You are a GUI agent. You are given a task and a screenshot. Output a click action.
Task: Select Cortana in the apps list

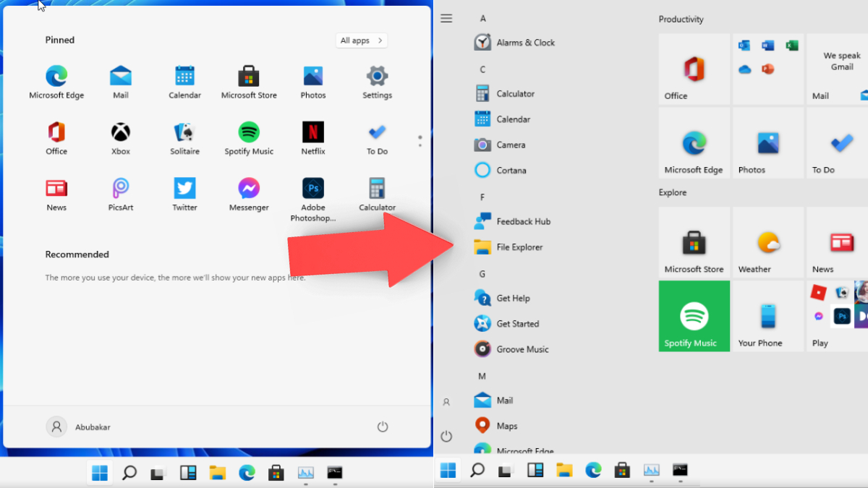point(511,170)
